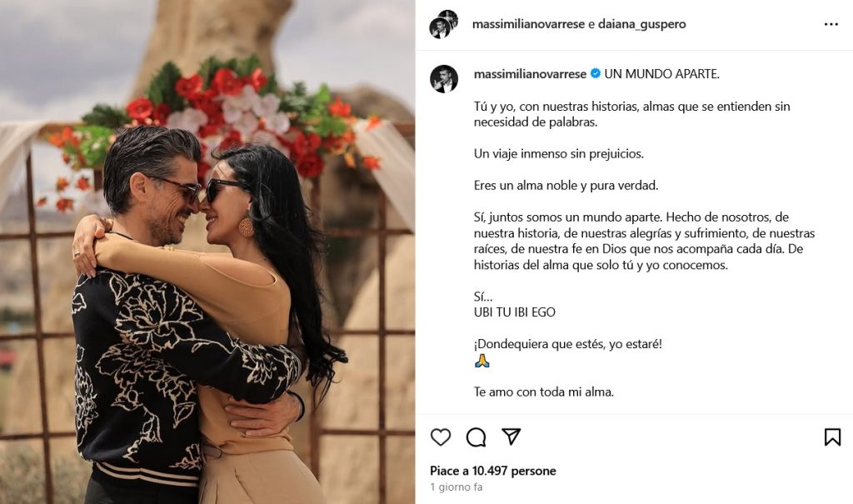Like the post with the heart icon

(441, 437)
